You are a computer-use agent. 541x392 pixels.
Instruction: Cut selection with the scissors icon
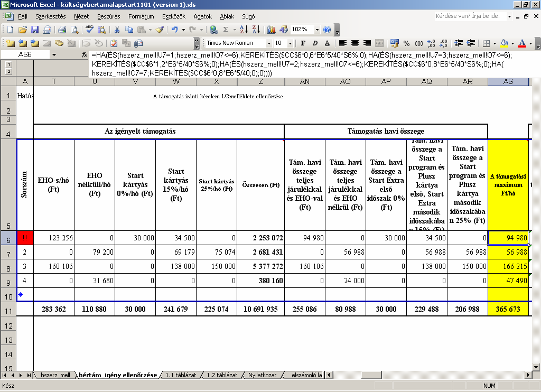tap(117, 30)
